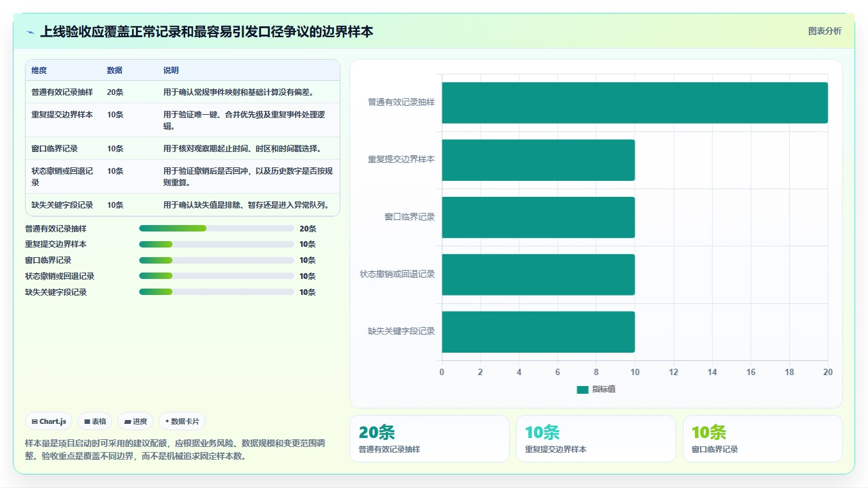This screenshot has height=488, width=868.
Task: Click the 重复提交边界样本 label on the chart axis
Action: 401,160
